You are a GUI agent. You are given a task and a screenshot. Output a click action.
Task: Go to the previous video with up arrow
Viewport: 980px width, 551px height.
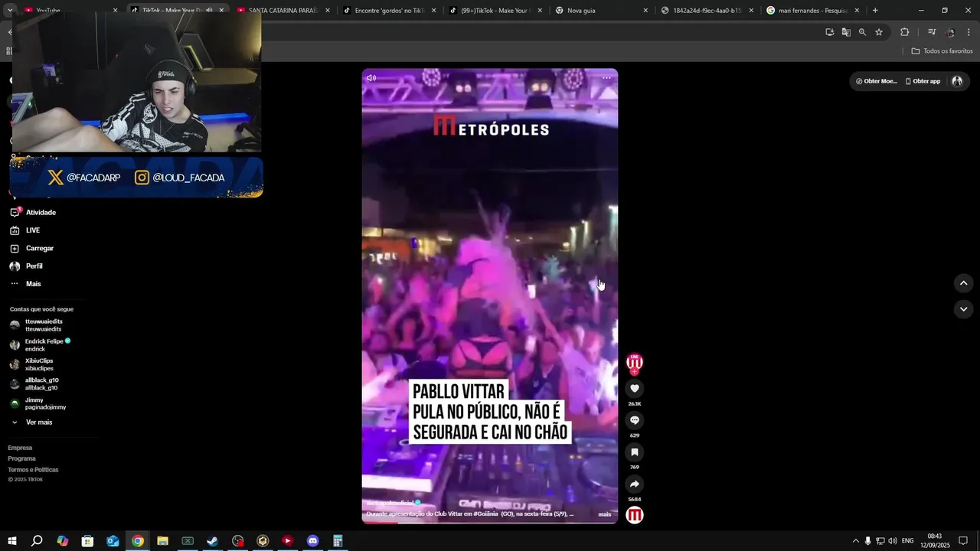click(x=963, y=283)
